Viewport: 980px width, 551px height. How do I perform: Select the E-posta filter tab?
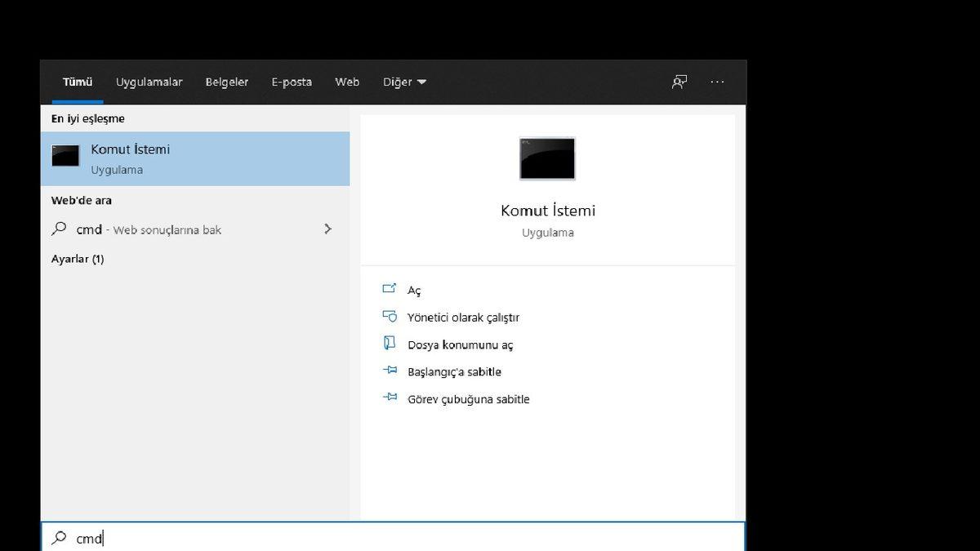click(x=292, y=82)
